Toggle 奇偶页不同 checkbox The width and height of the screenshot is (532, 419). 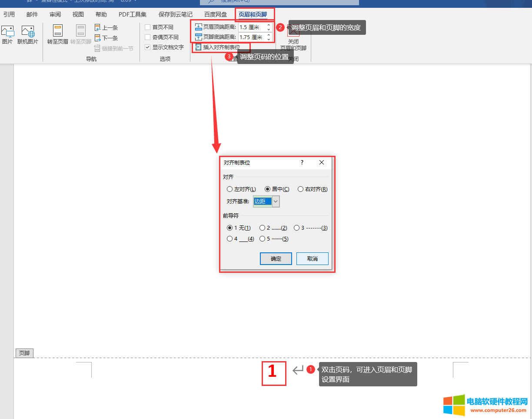click(148, 37)
